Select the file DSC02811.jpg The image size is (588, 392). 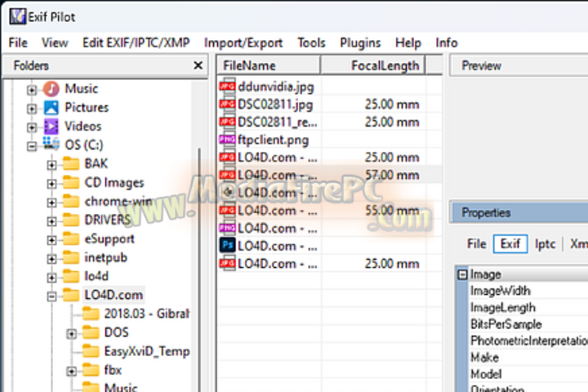click(275, 105)
